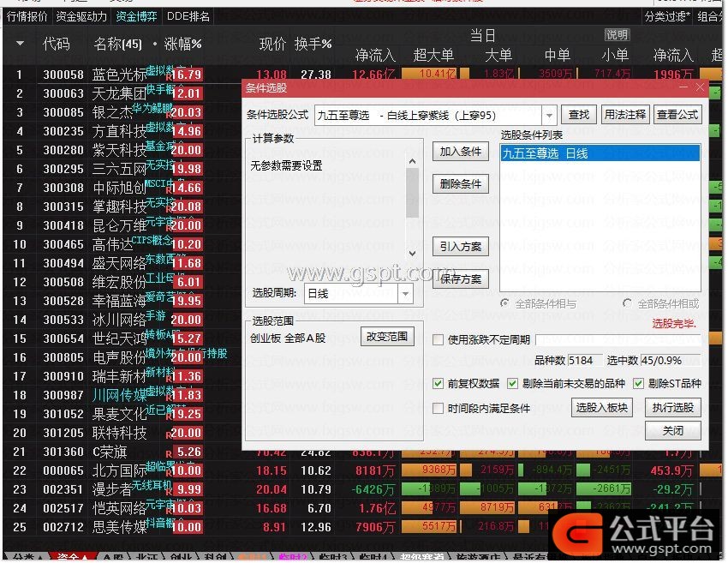Select 九五至尊选 日线 in condition list
728x563 pixels.
600,153
